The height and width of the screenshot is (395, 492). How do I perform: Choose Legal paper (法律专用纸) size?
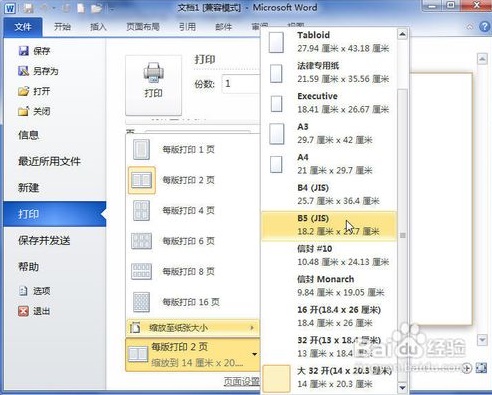[329, 73]
